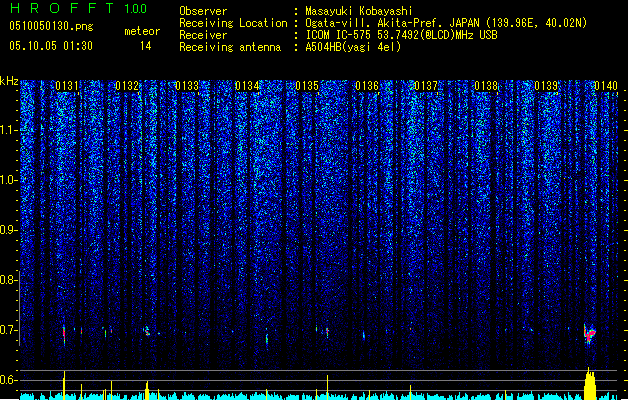
Task: Click the antenna value A504HB(yagi 4el)
Action: [x=353, y=47]
